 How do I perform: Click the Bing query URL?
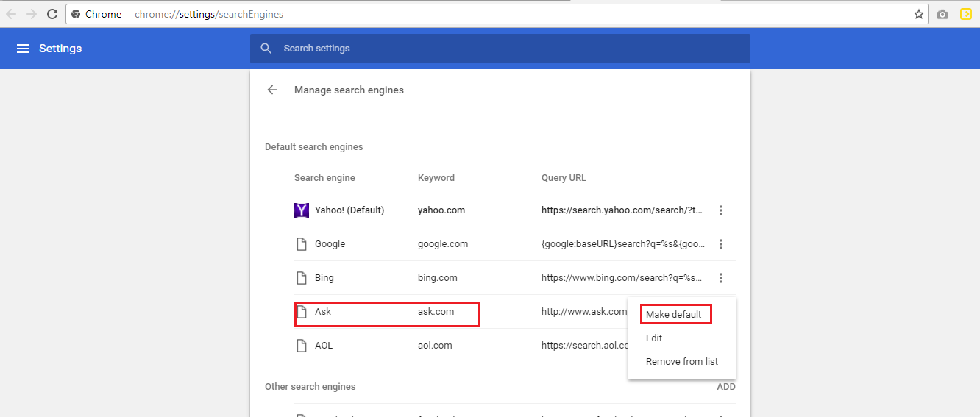tap(622, 278)
